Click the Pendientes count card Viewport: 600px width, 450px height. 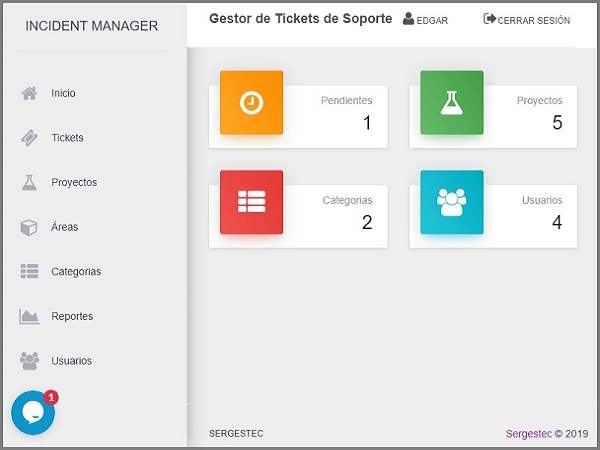tap(298, 117)
